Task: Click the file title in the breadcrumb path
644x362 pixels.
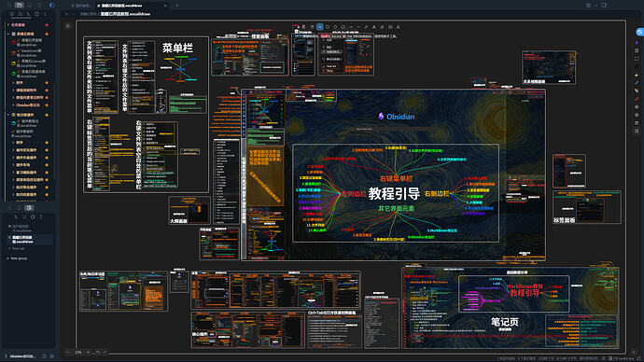Action: 125,14
